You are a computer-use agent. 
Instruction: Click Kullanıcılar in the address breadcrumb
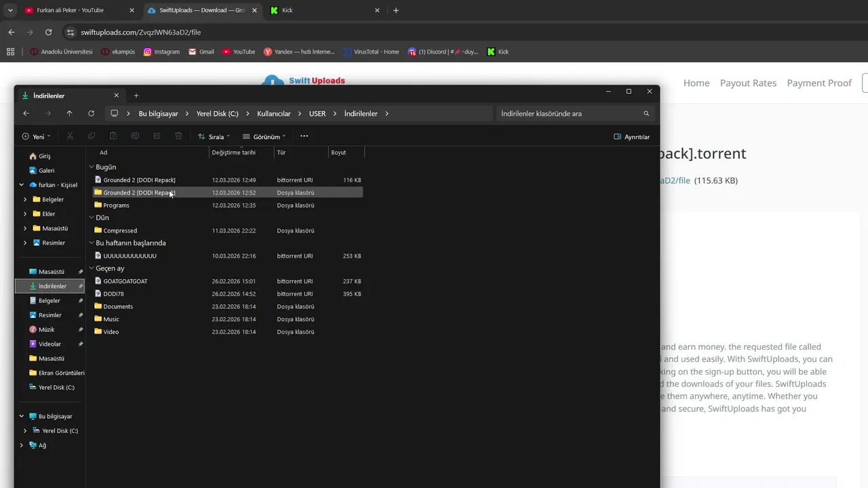coord(273,113)
